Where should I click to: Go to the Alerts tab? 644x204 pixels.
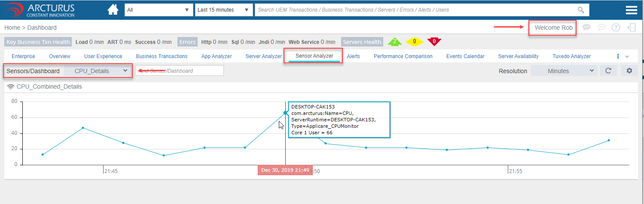coord(353,56)
